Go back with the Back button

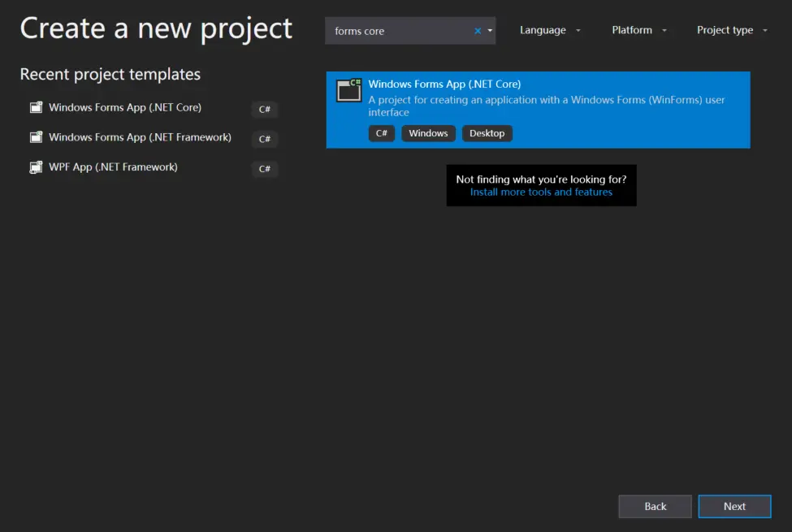[x=655, y=506]
